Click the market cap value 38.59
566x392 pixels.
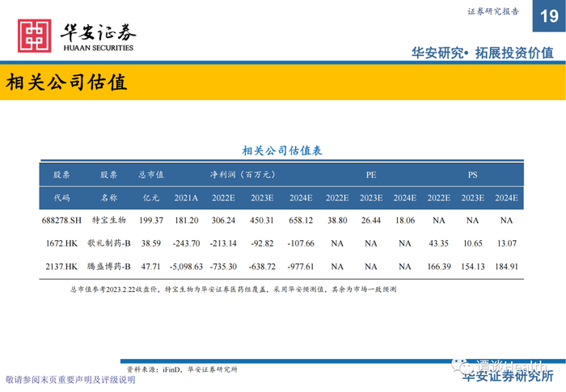151,243
